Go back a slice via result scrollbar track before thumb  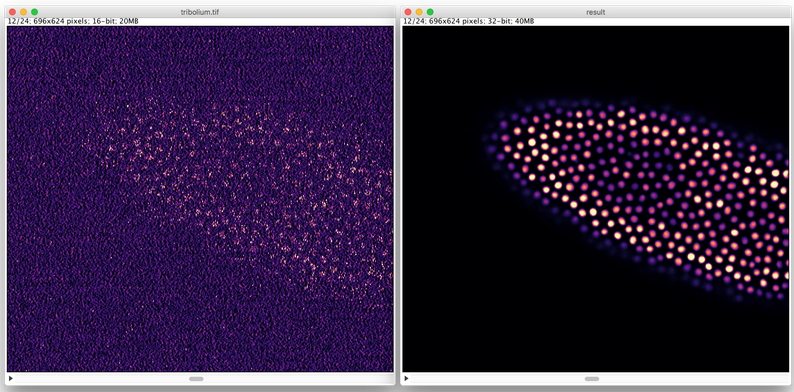coord(497,378)
